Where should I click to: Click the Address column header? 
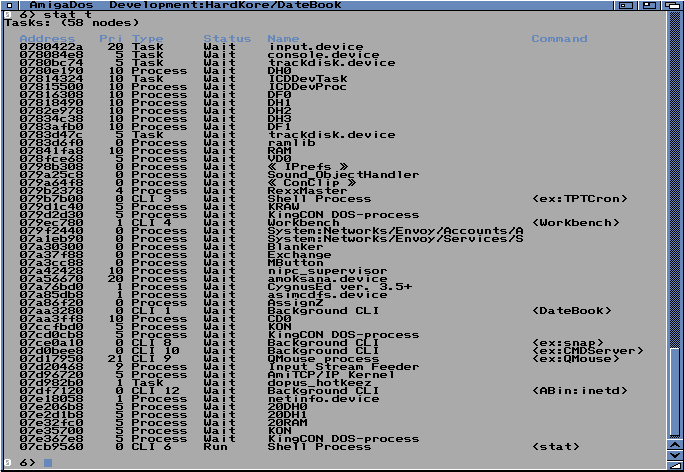pyautogui.click(x=46, y=38)
